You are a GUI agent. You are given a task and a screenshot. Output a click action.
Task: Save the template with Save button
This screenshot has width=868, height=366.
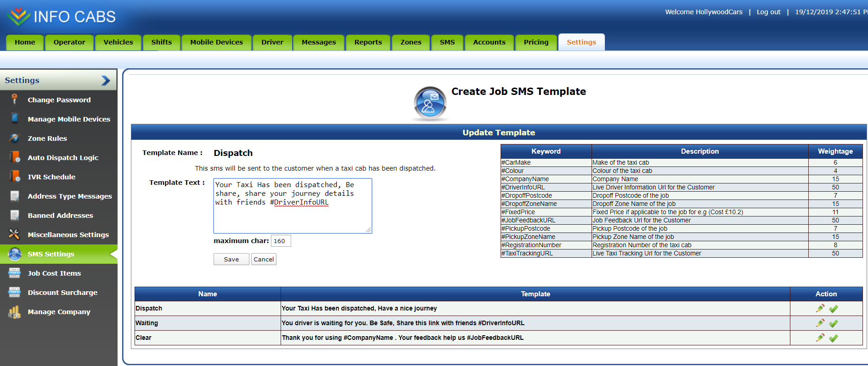tap(231, 259)
